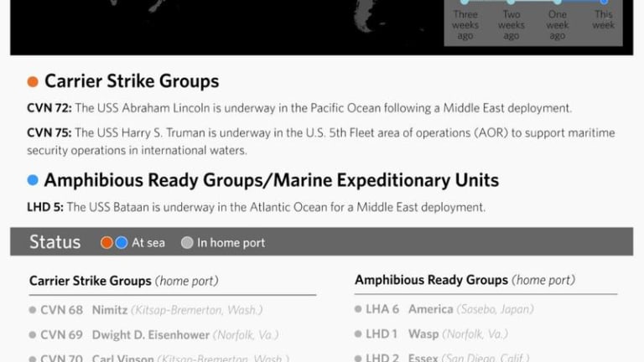
Task: Click the gray status dot next to CVN 68
Action: pos(33,310)
